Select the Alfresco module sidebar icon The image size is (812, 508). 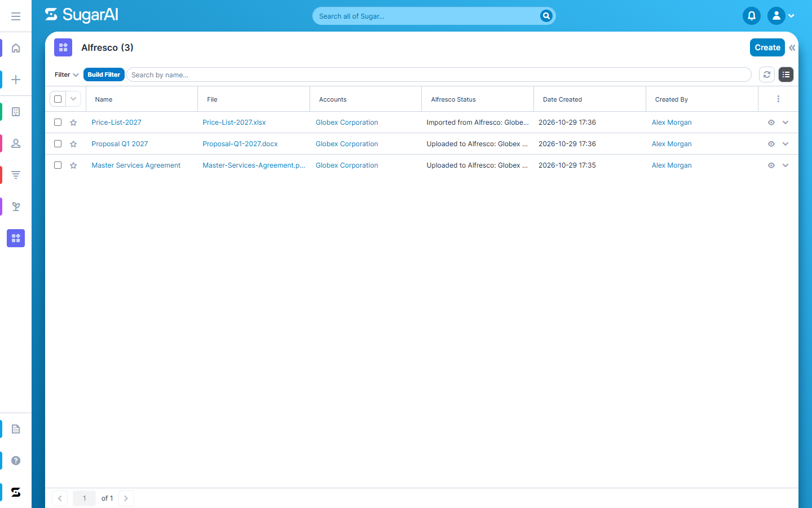16,238
